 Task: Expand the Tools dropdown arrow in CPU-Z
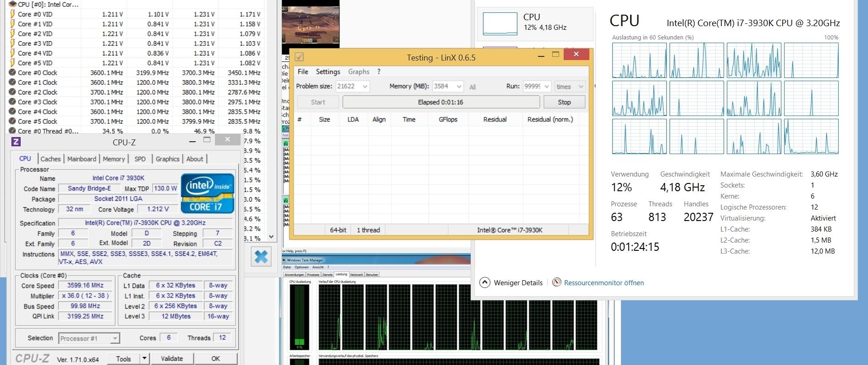tap(144, 359)
